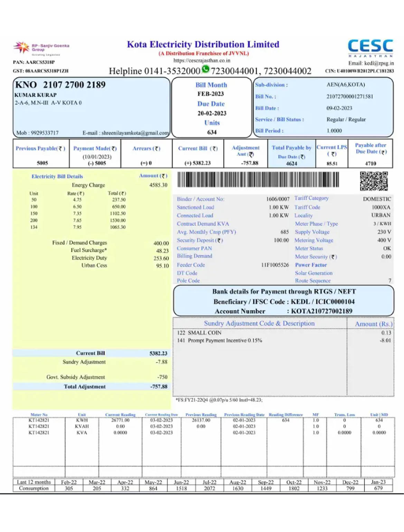
Task: Click the kedl@rpsg.in email address
Action: 379,63
